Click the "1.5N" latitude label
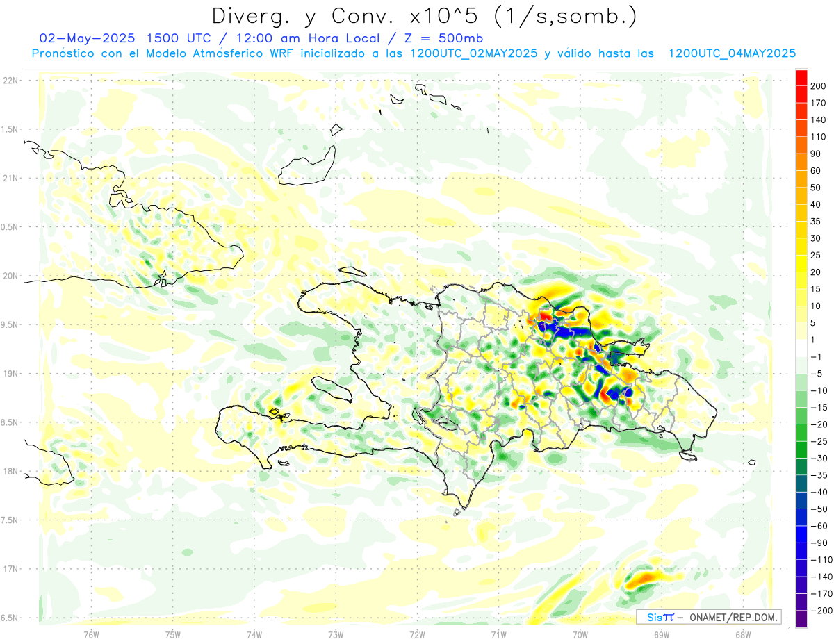The width and height of the screenshot is (834, 644). coord(10,129)
